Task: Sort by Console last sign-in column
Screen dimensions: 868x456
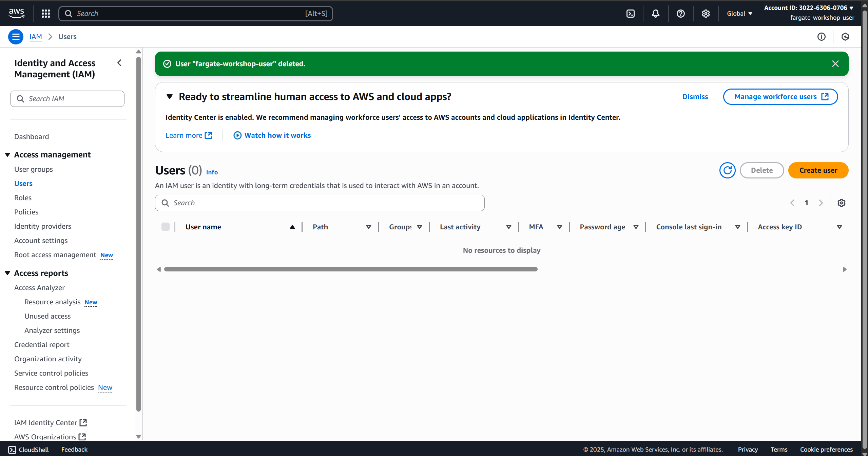Action: point(737,227)
